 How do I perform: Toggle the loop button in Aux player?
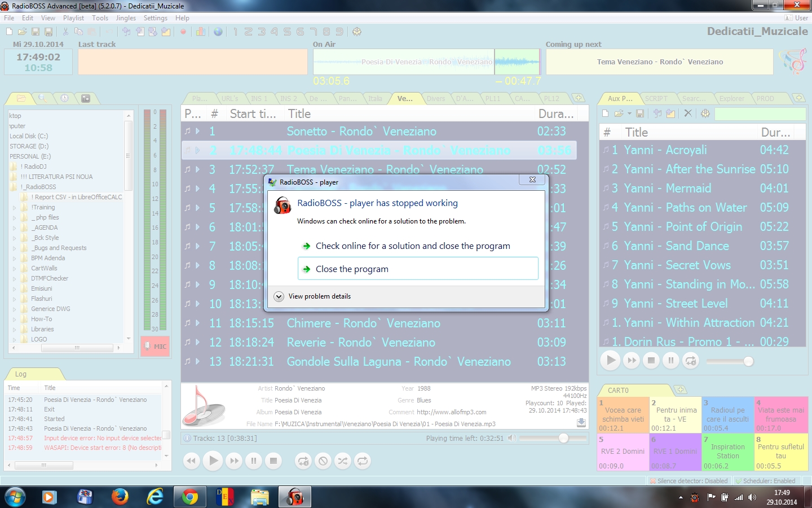click(x=691, y=360)
